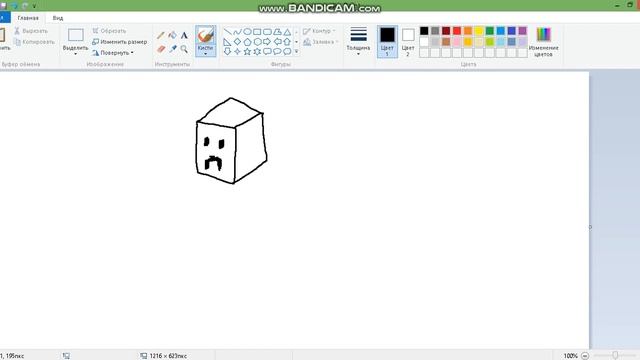Image resolution: width=640 pixels, height=360 pixels.
Task: Choose the Diamond shape
Action: [238, 42]
